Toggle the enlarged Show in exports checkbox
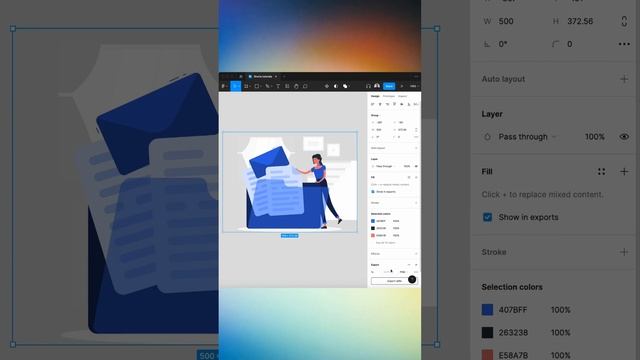The width and height of the screenshot is (640, 360). tap(487, 217)
